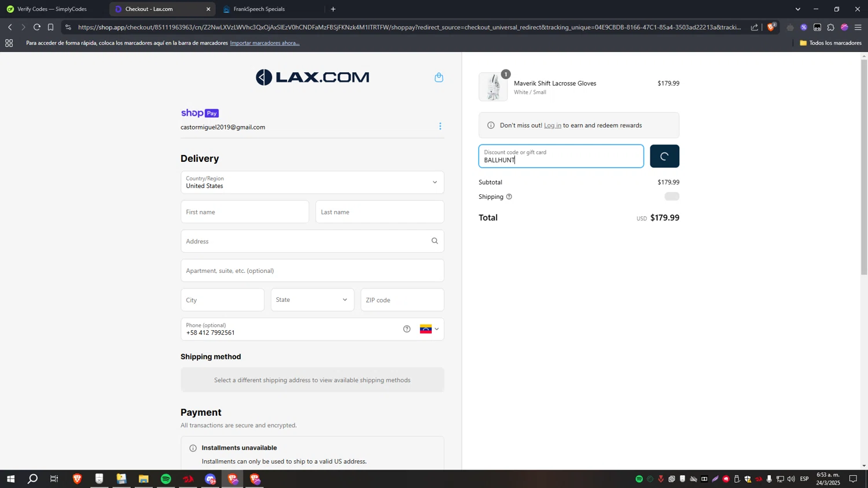Click the Apartment, suite field
Screen dimensions: 868x488
click(x=312, y=271)
